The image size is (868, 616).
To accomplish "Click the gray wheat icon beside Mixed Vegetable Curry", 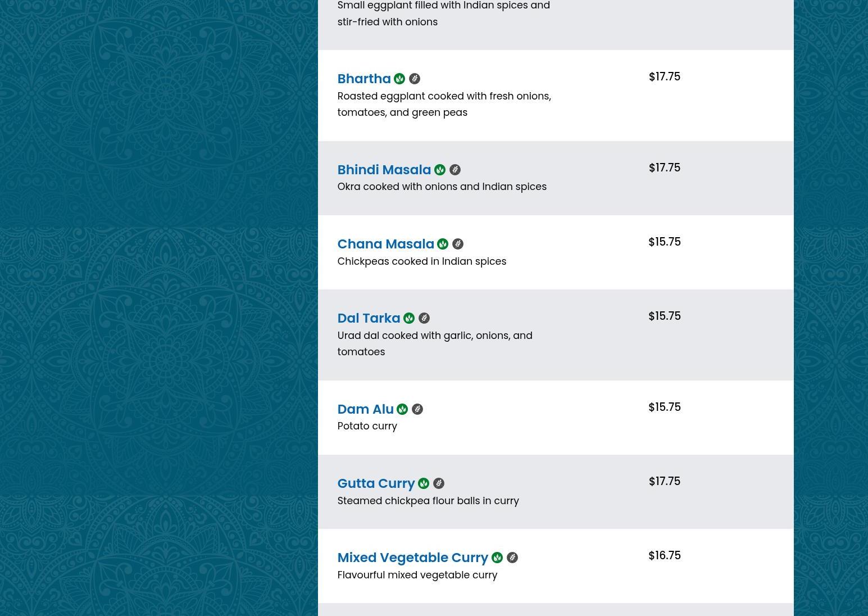I will [x=512, y=558].
